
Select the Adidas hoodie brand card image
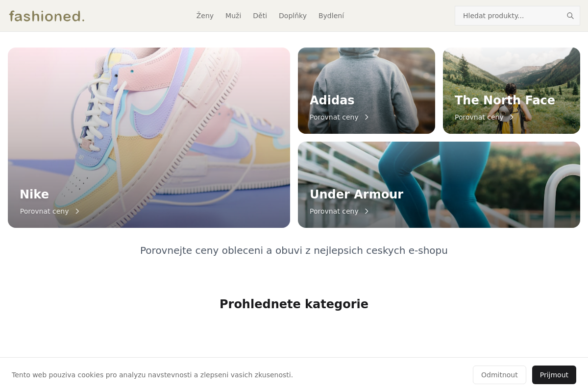367,91
